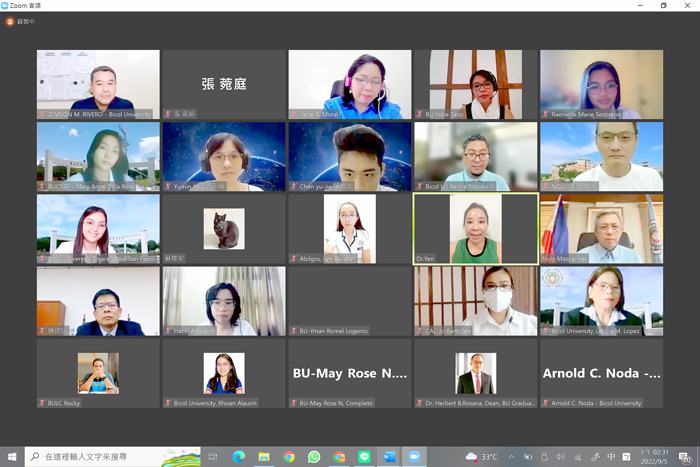This screenshot has width=700, height=467.
Task: Click the muted mic icon on 張苑庭 label
Action: [x=168, y=114]
